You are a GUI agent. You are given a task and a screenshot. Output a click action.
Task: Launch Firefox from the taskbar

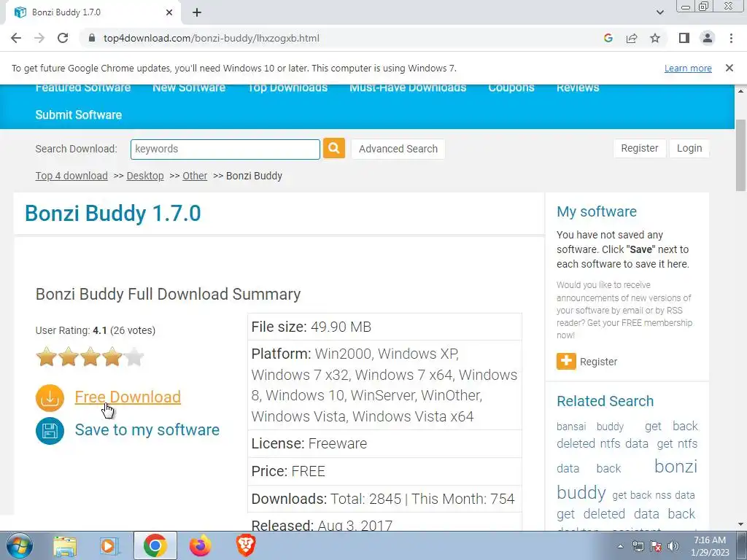[200, 545]
